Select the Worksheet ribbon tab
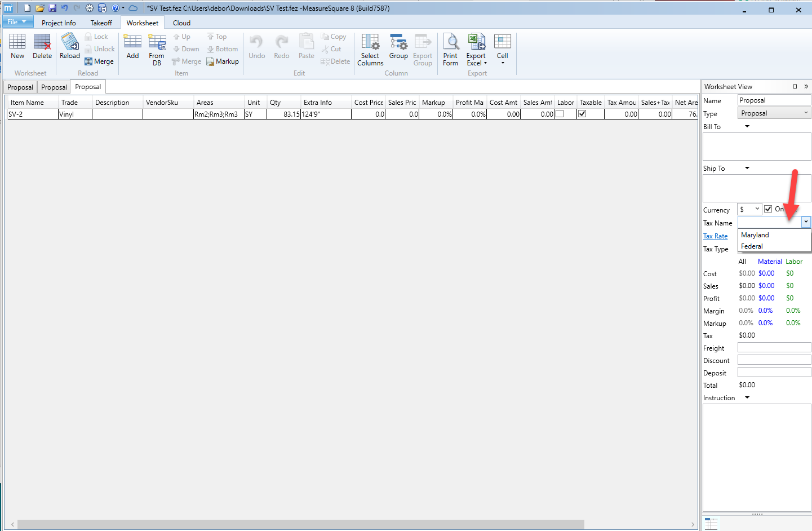Image resolution: width=812 pixels, height=531 pixels. click(143, 23)
